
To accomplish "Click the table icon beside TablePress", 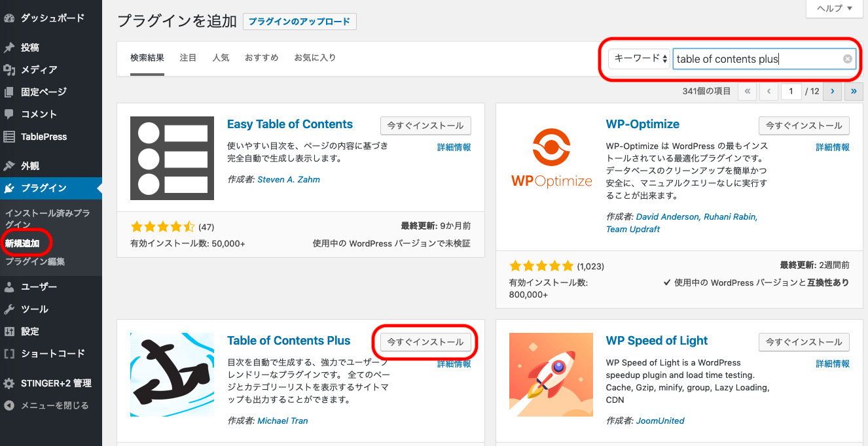I will [9, 137].
